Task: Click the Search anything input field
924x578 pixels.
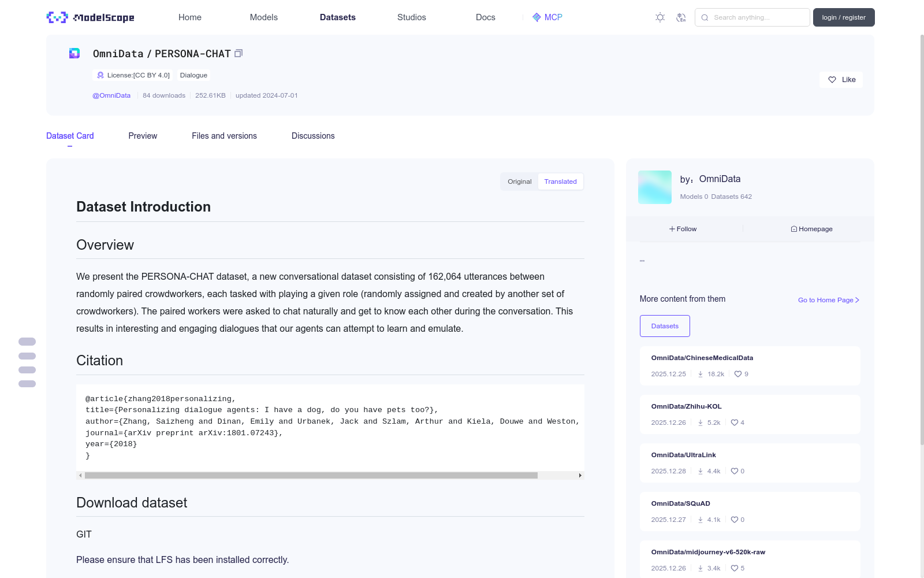Action: click(x=752, y=17)
